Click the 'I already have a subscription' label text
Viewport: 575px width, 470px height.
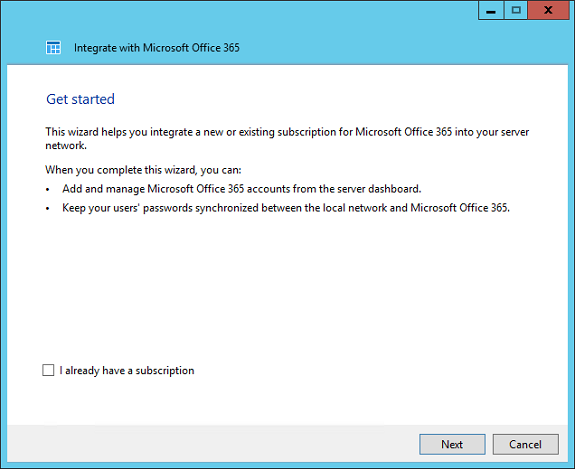(127, 371)
